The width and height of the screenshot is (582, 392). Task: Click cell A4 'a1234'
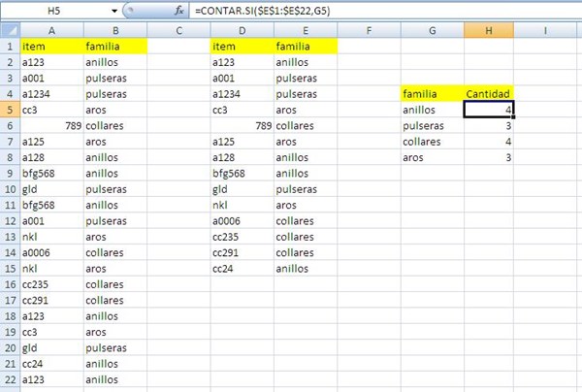coord(52,94)
